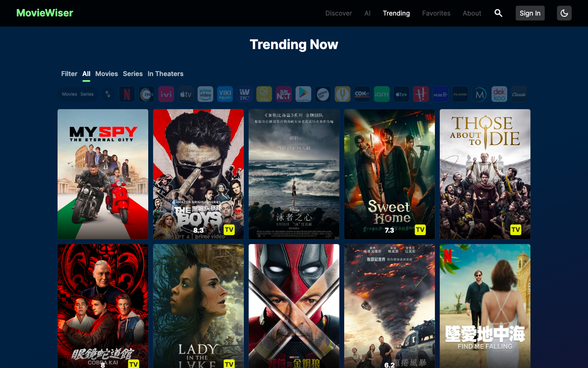
Task: Click The Boys 8.3 rating
Action: point(198,230)
